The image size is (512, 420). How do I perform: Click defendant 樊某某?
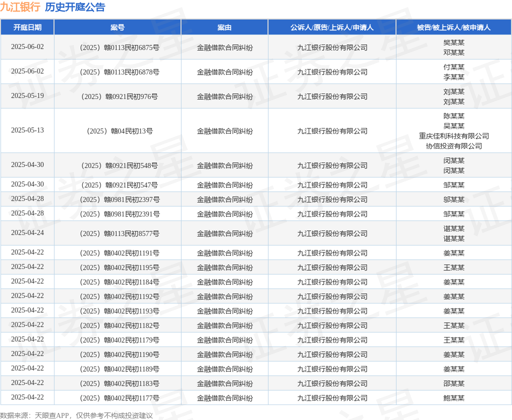coord(454,43)
